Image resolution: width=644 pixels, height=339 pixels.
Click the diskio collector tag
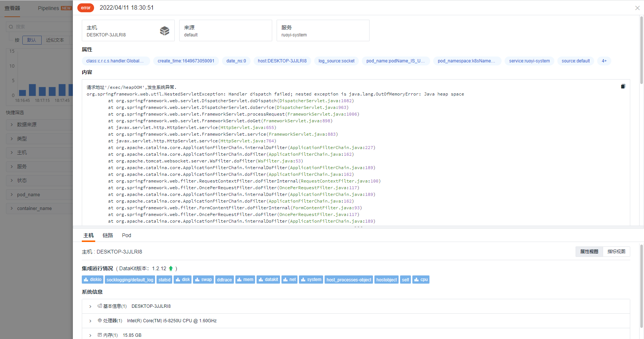coord(93,280)
